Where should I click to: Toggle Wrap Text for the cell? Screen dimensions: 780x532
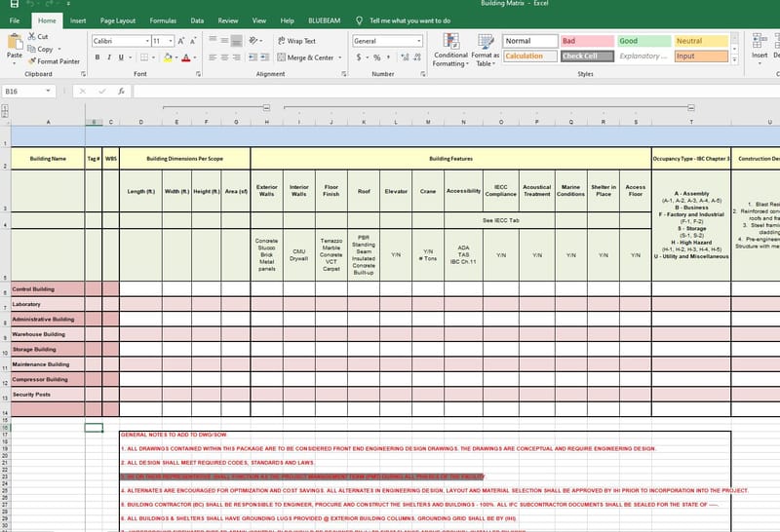point(295,41)
